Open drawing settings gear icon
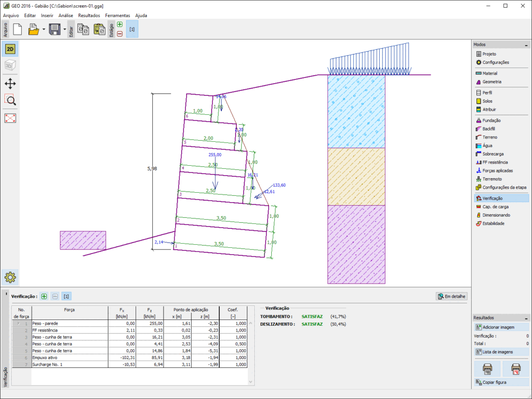Viewport: 532px width, 399px height. [10, 277]
